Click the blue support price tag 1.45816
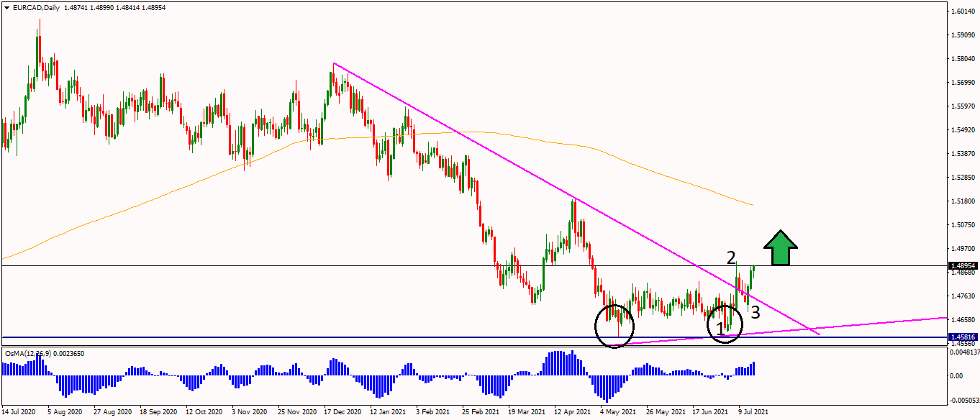The image size is (980, 420). click(x=961, y=337)
